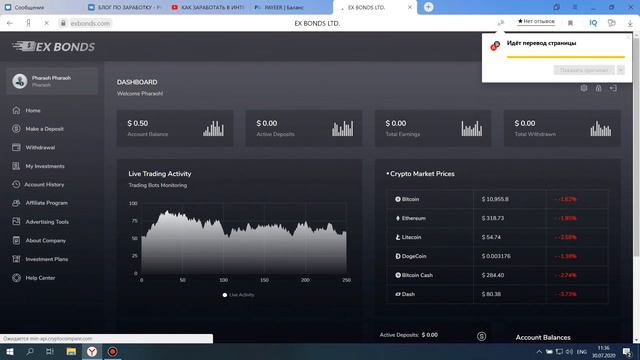Open File Explorer from taskbar
Viewport: 640px width, 360px height.
71,351
